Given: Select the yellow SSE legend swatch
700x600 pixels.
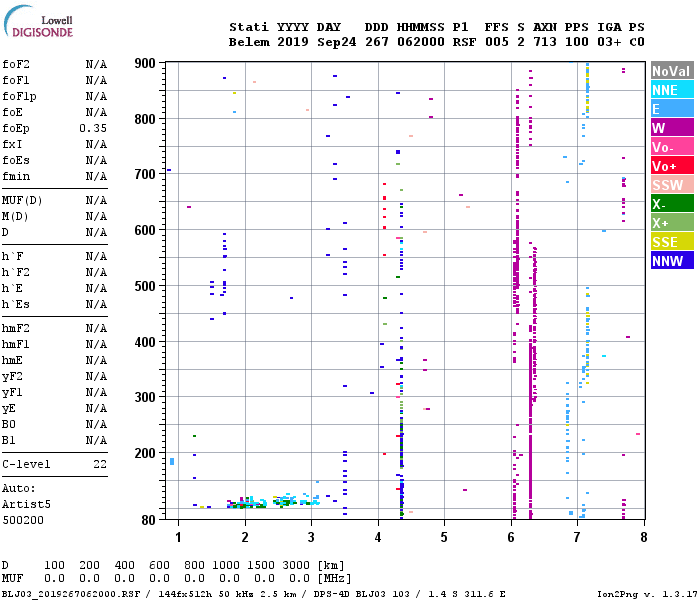Looking at the screenshot, I should click(672, 242).
